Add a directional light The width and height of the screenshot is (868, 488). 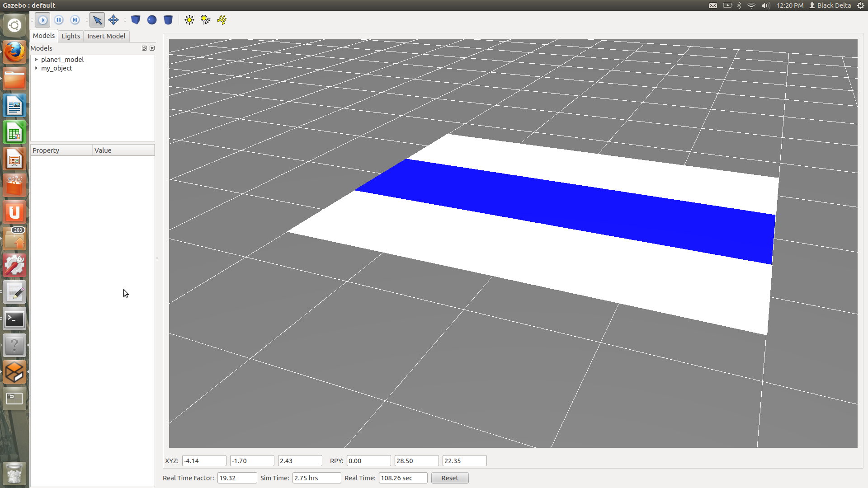coord(222,20)
